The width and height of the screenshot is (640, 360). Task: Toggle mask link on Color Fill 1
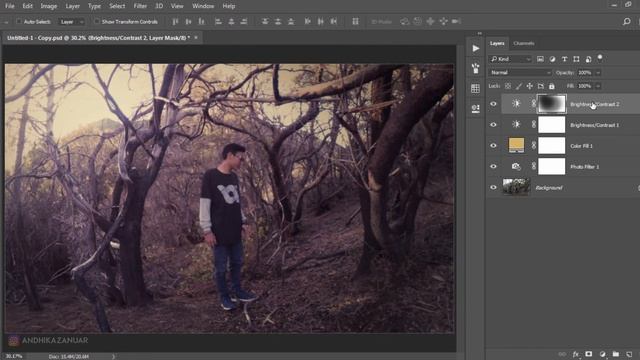pyautogui.click(x=533, y=146)
